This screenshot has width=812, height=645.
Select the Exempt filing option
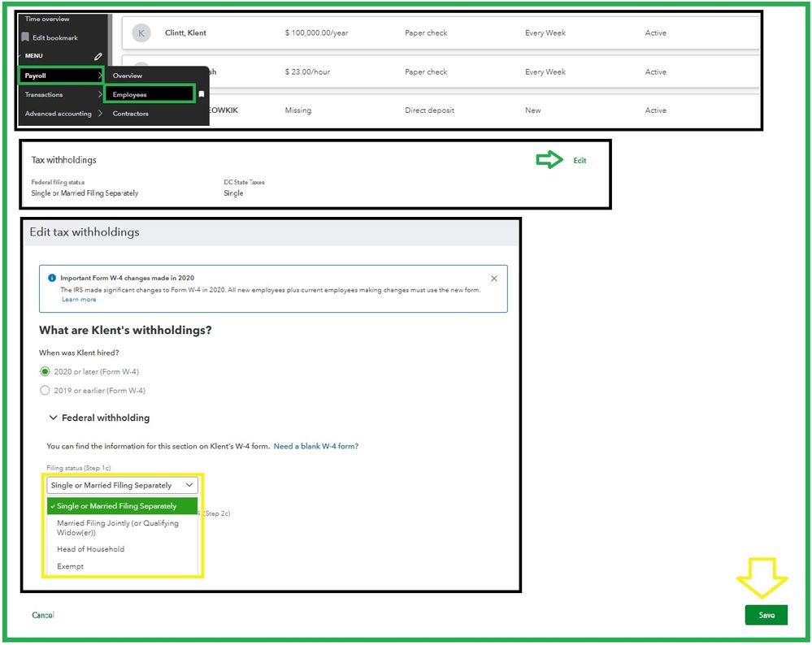coord(71,566)
